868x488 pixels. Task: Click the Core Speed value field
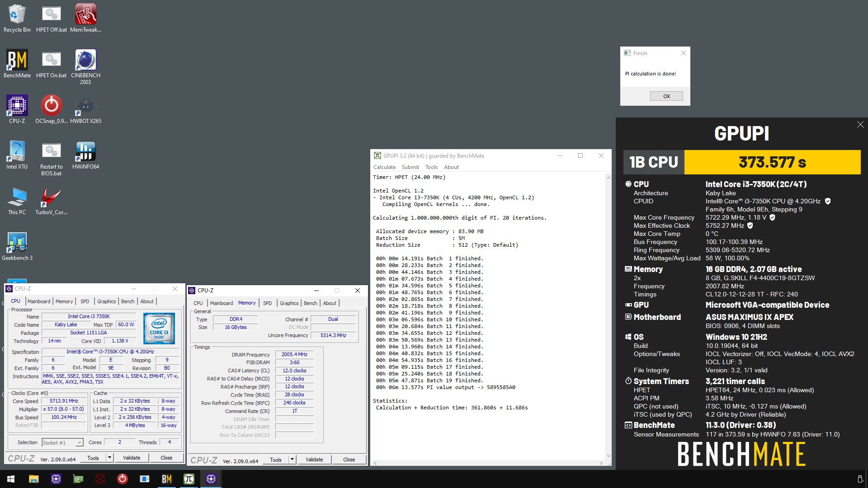64,401
